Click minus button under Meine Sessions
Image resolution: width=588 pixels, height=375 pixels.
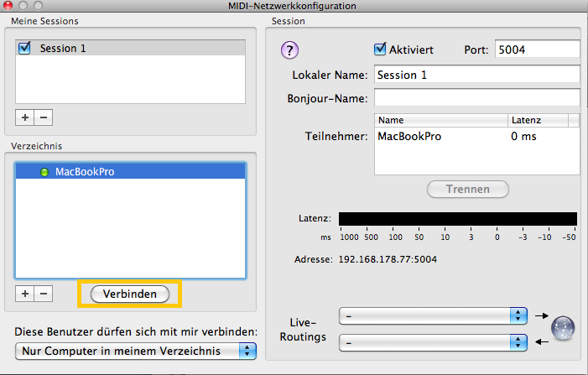click(x=44, y=117)
